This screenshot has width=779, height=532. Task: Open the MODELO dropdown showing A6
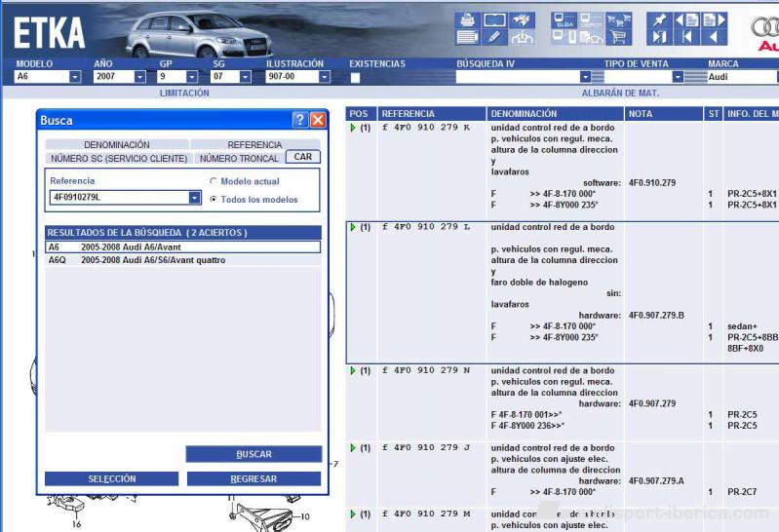(75, 77)
